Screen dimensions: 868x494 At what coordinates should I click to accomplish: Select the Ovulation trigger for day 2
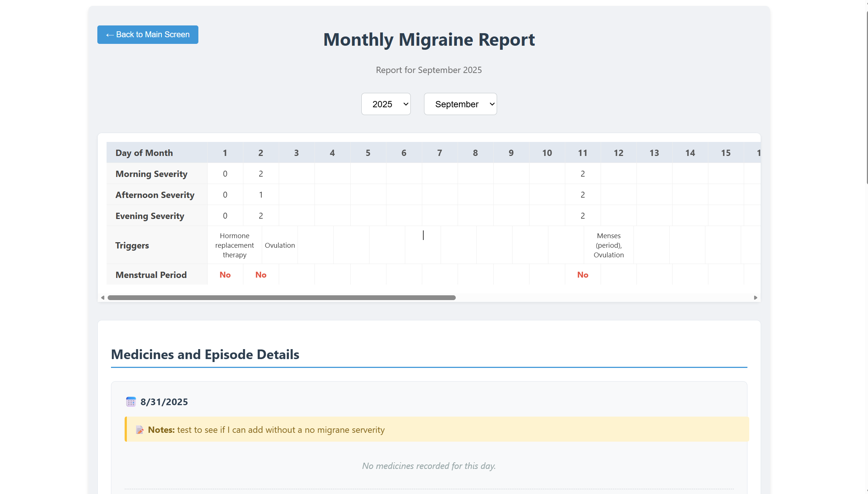coord(280,245)
